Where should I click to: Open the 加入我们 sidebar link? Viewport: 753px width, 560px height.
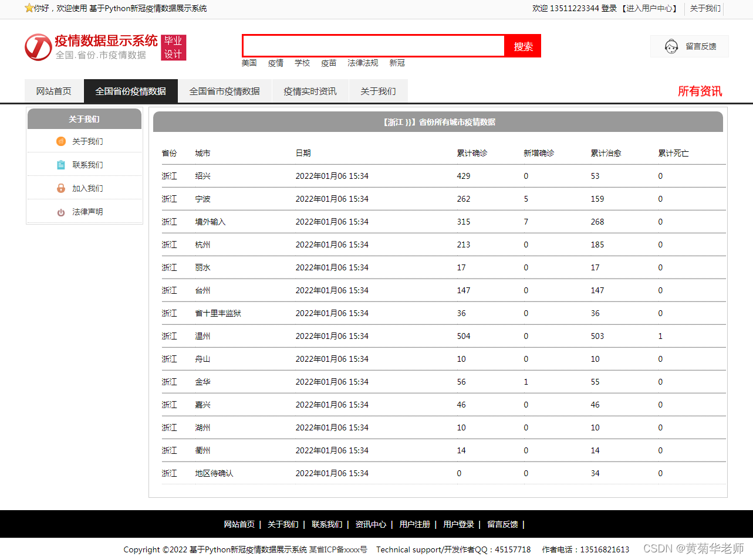coord(87,188)
